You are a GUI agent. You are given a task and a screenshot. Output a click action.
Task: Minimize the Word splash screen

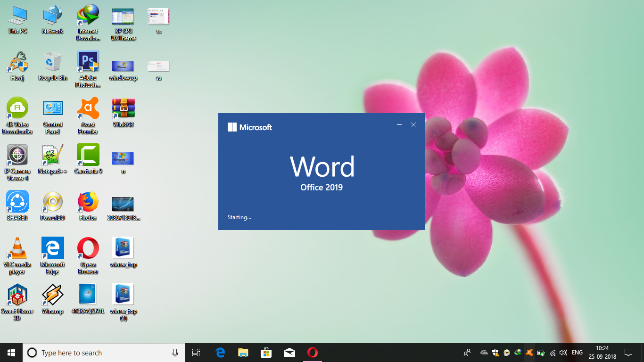399,125
